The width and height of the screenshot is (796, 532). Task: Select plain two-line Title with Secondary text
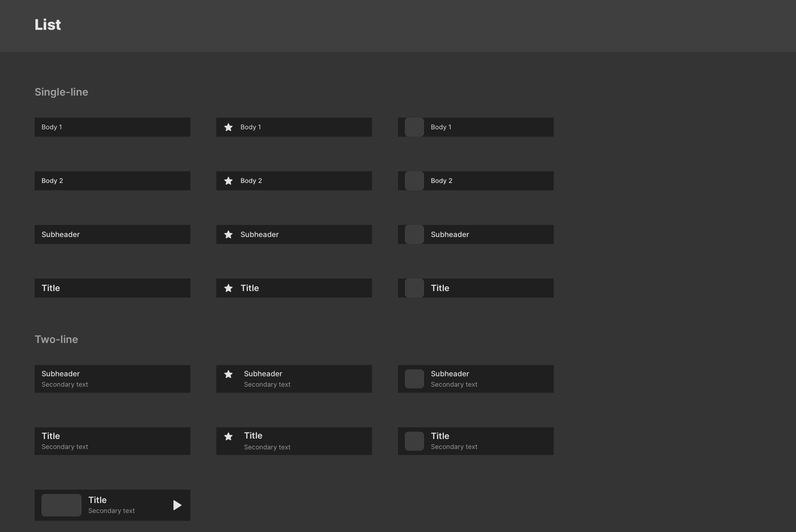(112, 441)
